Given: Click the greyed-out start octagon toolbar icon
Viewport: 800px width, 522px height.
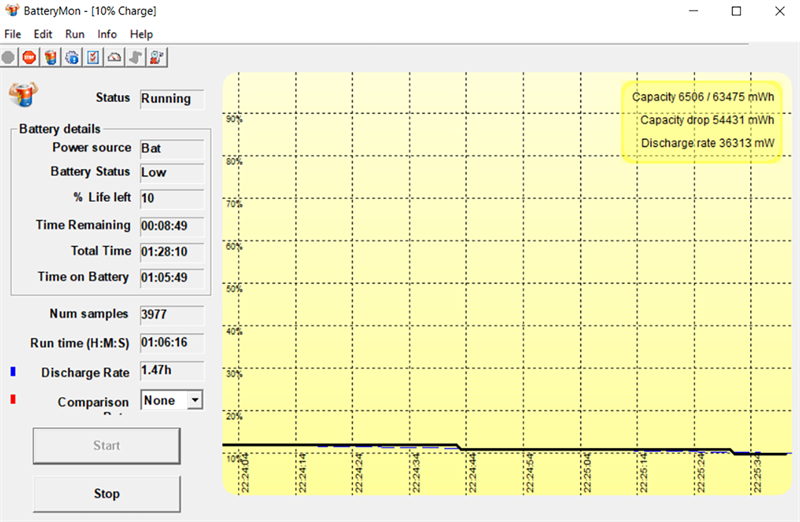Looking at the screenshot, I should pyautogui.click(x=8, y=58).
